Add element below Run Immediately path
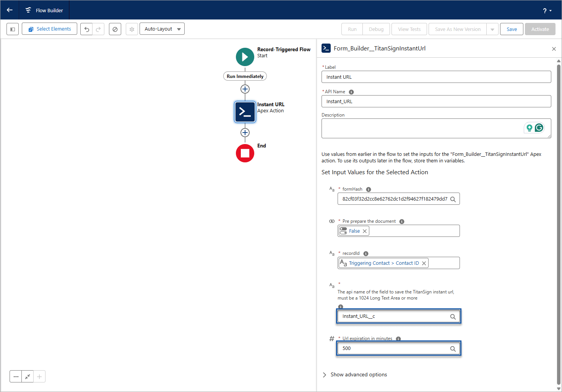Viewport: 562px width, 392px height. [245, 89]
